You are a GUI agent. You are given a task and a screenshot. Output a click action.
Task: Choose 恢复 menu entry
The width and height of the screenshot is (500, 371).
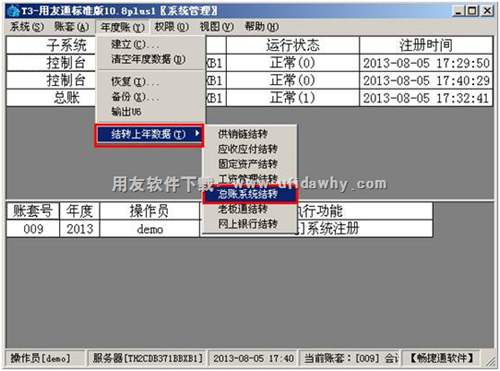tap(150, 82)
